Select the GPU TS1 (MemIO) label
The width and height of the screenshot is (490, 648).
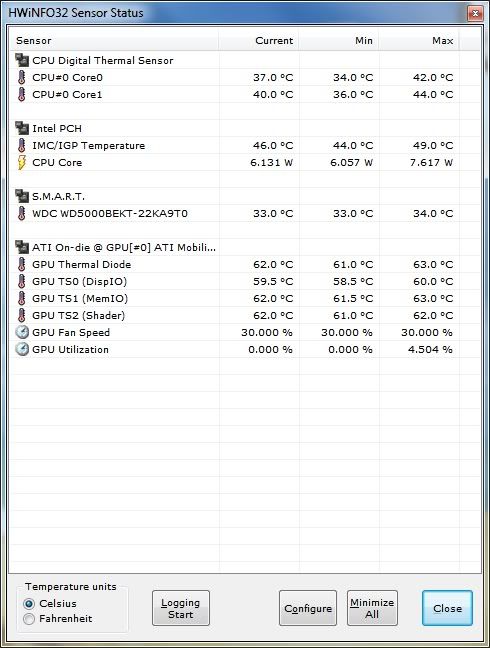pyautogui.click(x=80, y=298)
